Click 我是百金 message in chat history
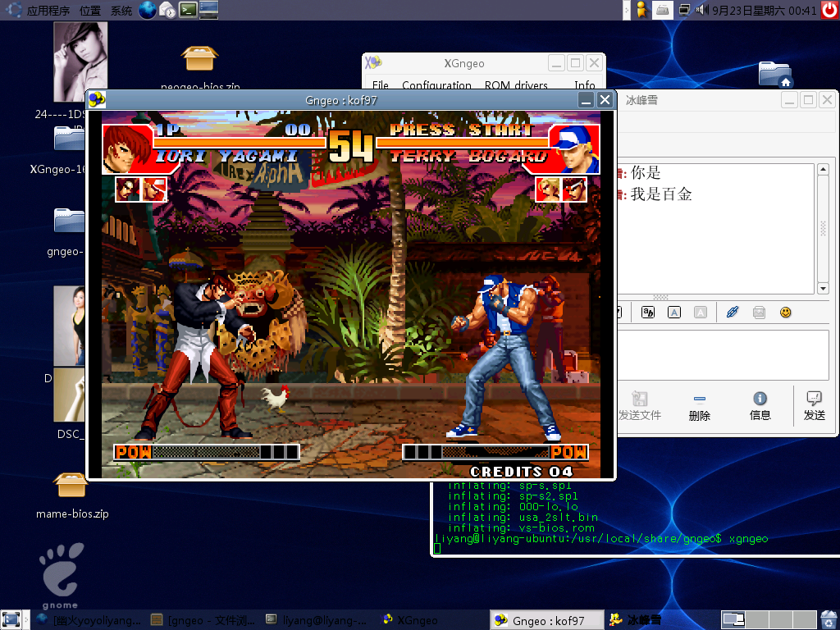The width and height of the screenshot is (840, 630). (x=661, y=194)
